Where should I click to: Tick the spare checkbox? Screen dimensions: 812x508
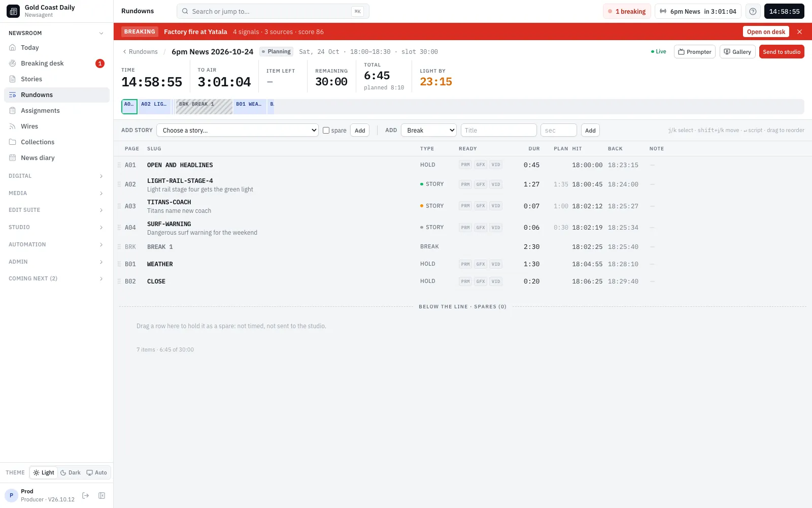click(x=326, y=130)
